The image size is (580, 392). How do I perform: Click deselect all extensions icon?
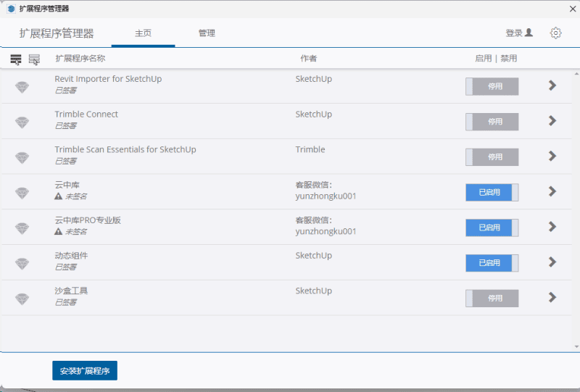click(34, 59)
